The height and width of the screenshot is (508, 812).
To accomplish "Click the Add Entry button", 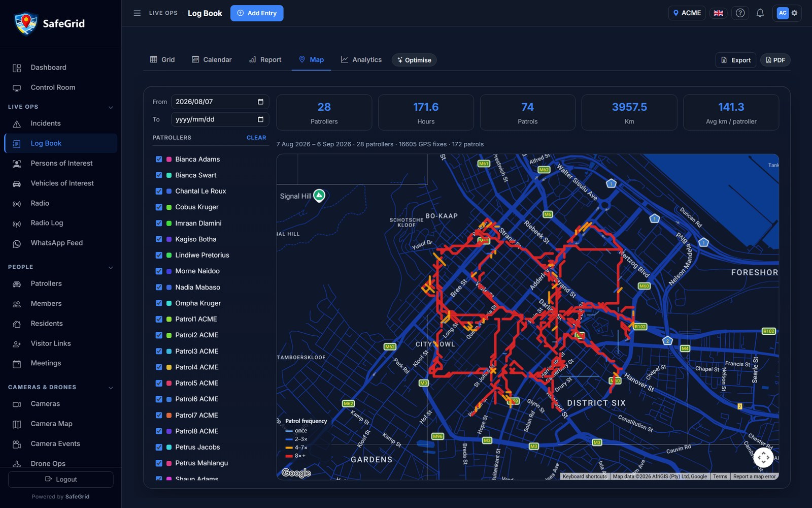I will click(x=257, y=13).
